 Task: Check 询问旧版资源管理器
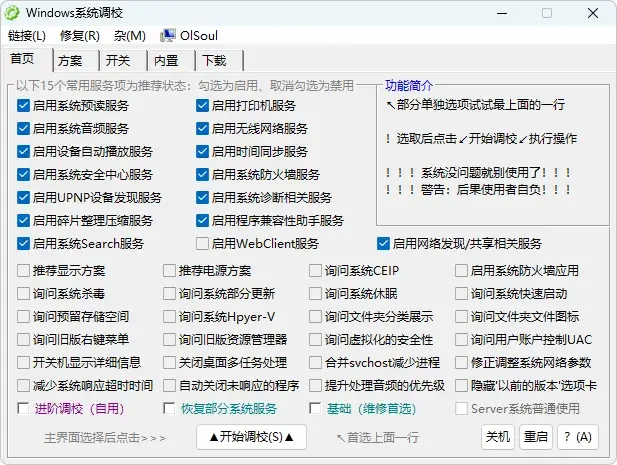coord(169,340)
